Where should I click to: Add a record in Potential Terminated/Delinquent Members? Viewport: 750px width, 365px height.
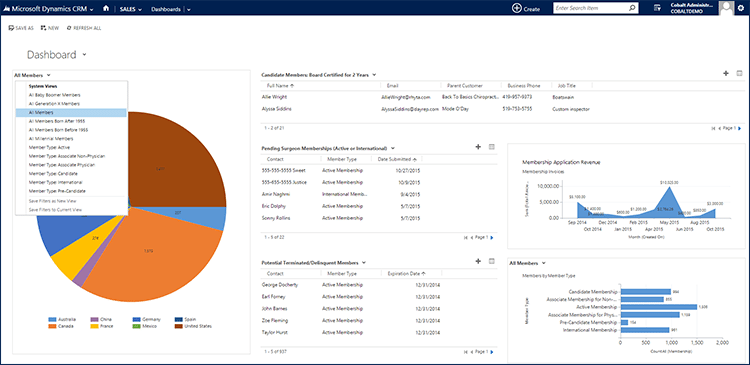478,261
